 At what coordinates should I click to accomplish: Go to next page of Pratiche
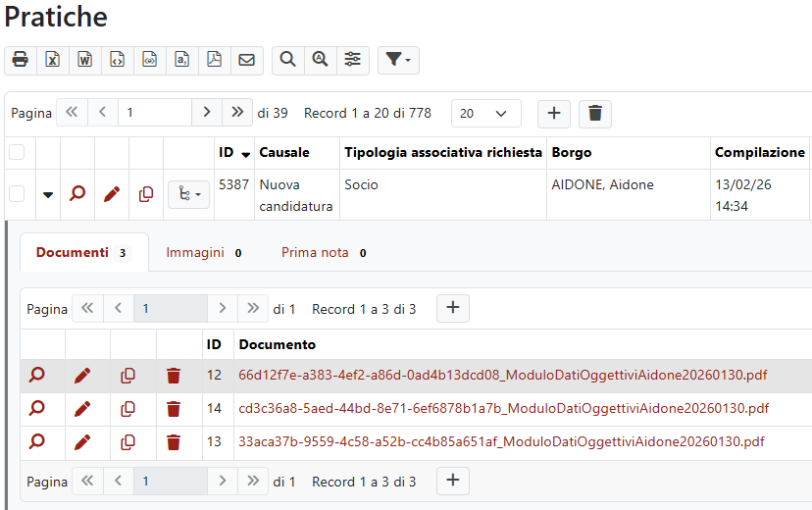click(206, 113)
